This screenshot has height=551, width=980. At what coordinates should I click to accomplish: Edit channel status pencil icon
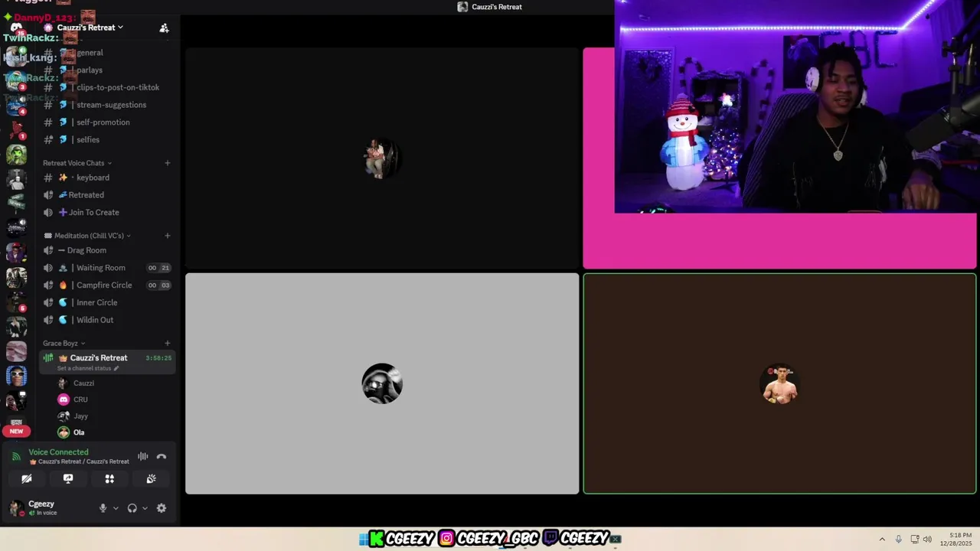click(x=116, y=368)
